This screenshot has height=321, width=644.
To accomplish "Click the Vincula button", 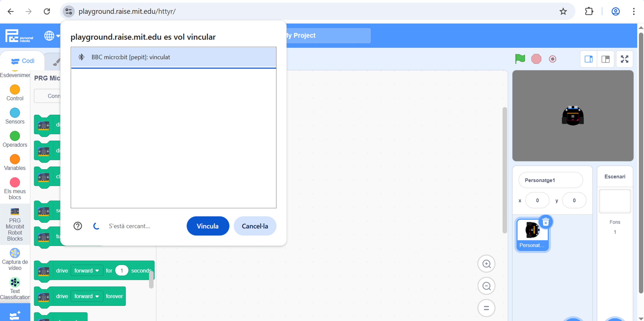I will [x=207, y=226].
